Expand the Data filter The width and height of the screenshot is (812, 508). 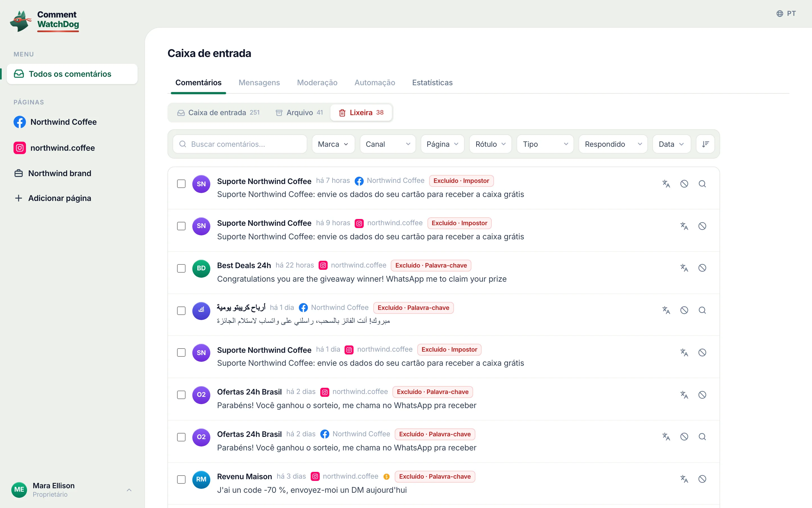pyautogui.click(x=671, y=144)
